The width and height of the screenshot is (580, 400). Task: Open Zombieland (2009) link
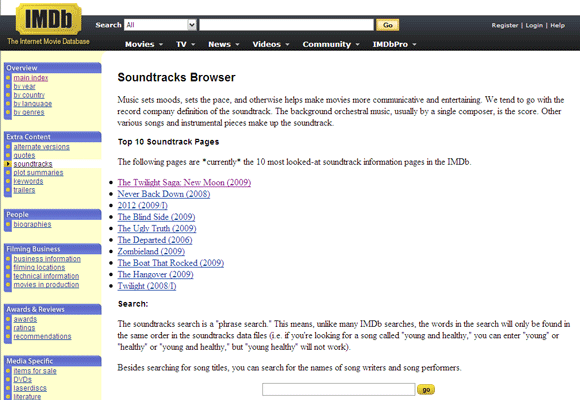(151, 251)
